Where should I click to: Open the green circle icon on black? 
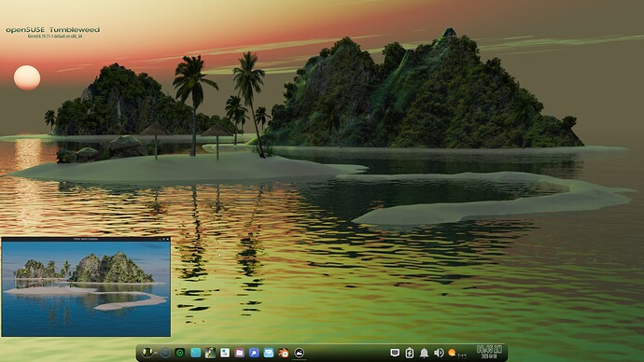pyautogui.click(x=180, y=353)
